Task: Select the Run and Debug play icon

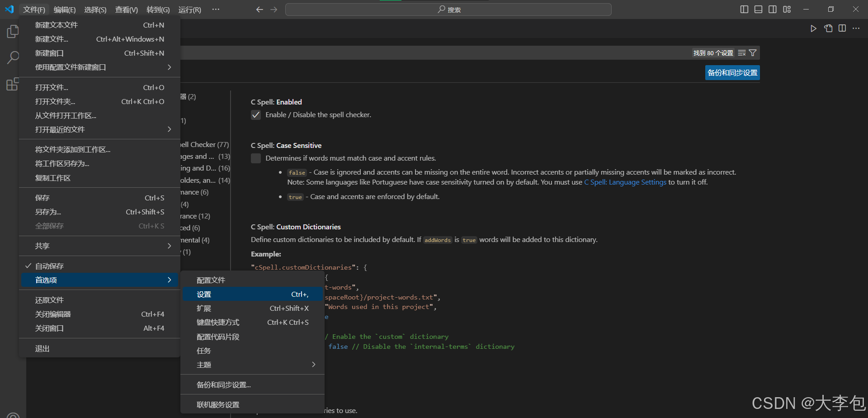Action: [813, 28]
